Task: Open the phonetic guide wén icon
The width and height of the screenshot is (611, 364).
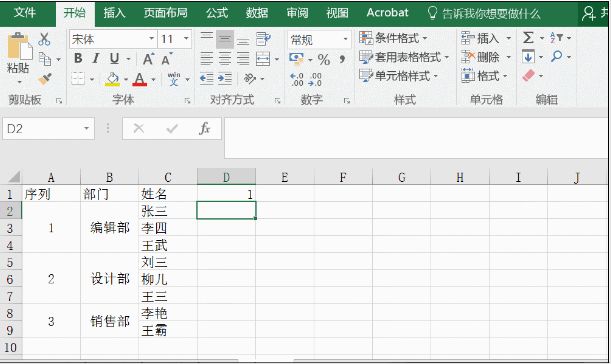Action: [x=174, y=79]
